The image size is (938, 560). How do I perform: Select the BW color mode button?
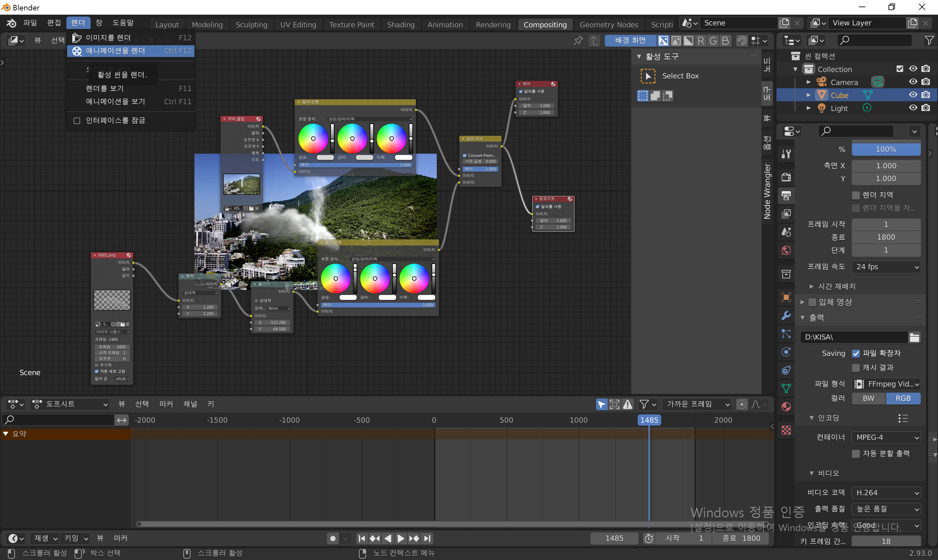[868, 398]
